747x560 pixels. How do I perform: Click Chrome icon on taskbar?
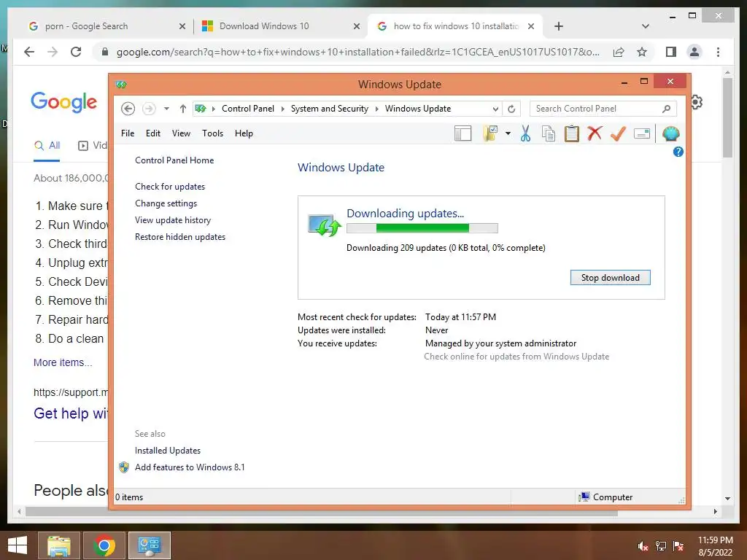(x=104, y=545)
